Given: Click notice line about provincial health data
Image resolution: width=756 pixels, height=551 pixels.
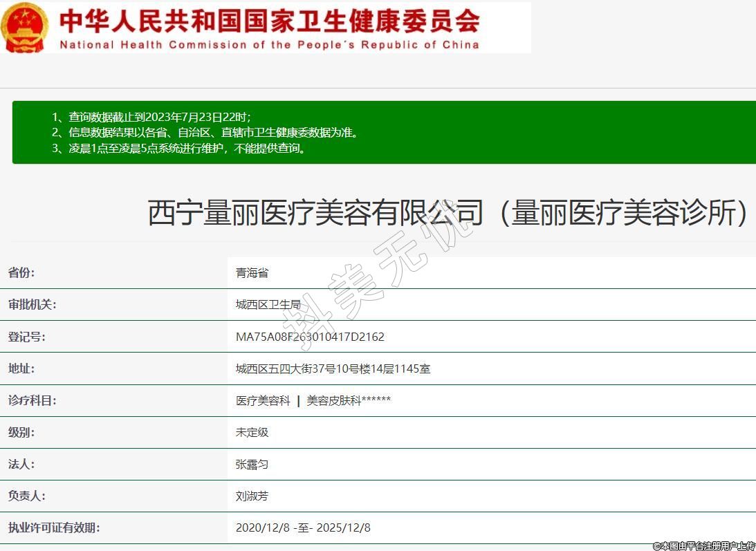Looking at the screenshot, I should point(205,132).
